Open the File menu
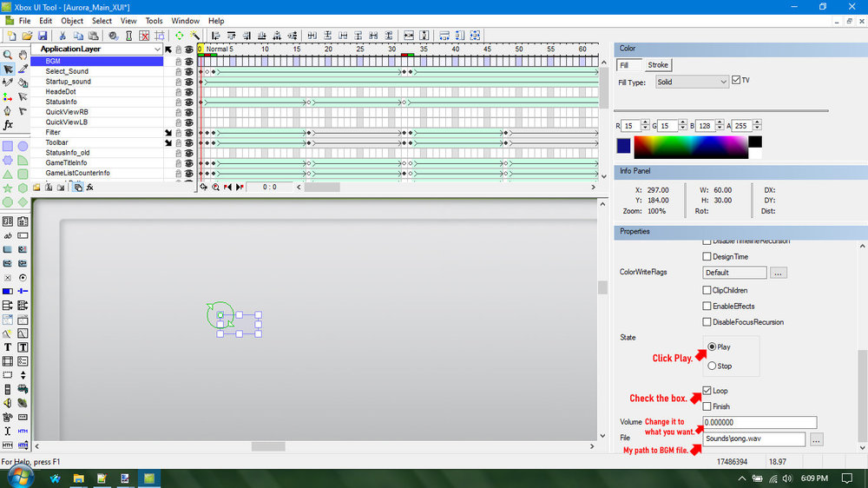 [25, 21]
